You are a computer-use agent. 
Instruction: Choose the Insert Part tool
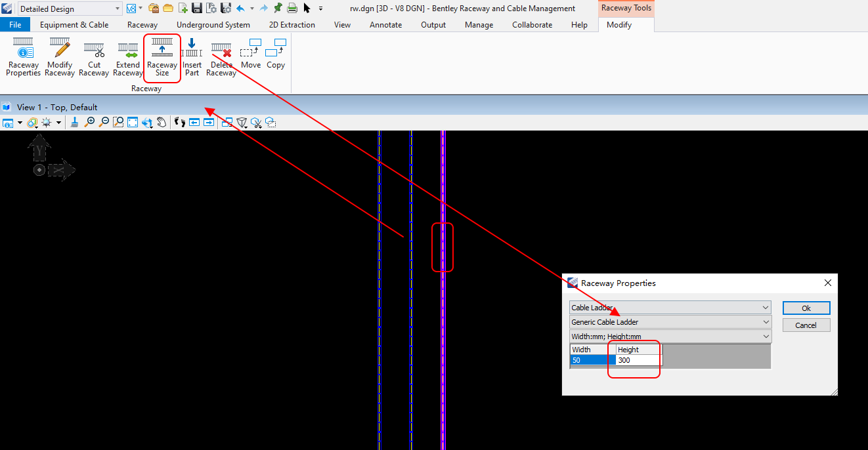(x=192, y=57)
